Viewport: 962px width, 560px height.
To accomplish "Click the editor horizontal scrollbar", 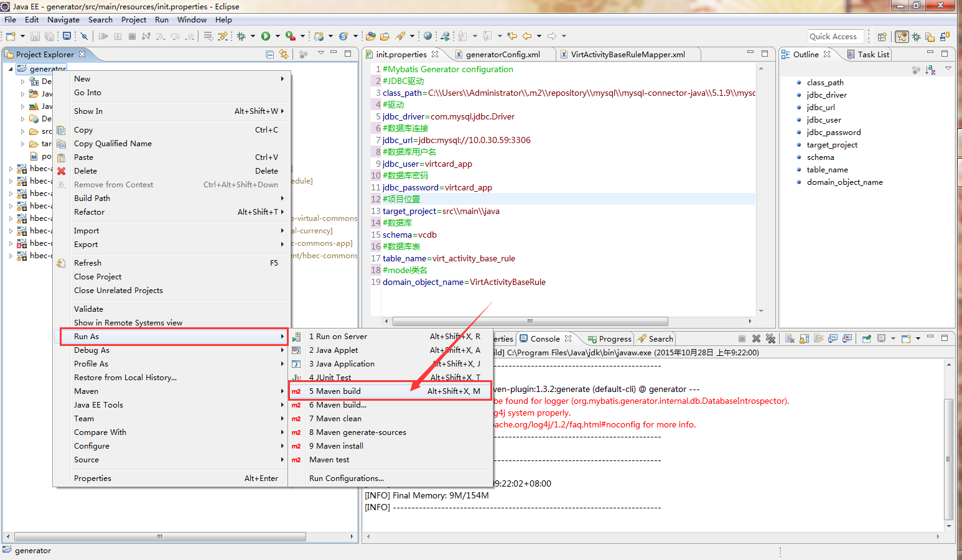I will (530, 322).
